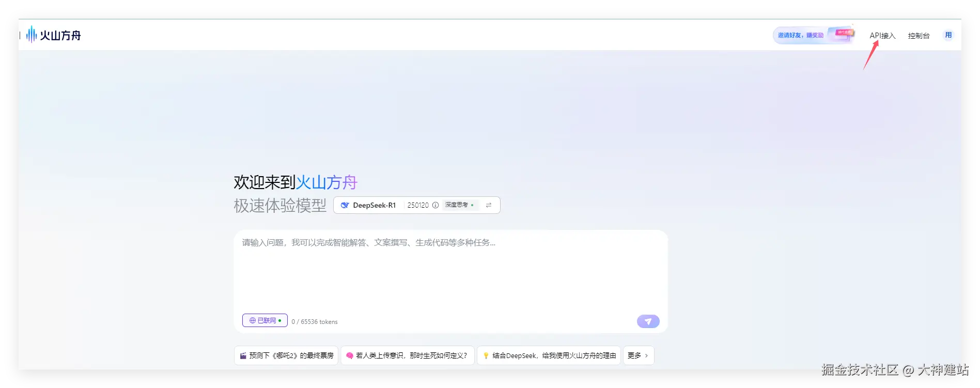Click the DeepSeek whale icon
Image resolution: width=980 pixels, height=388 pixels.
[345, 205]
